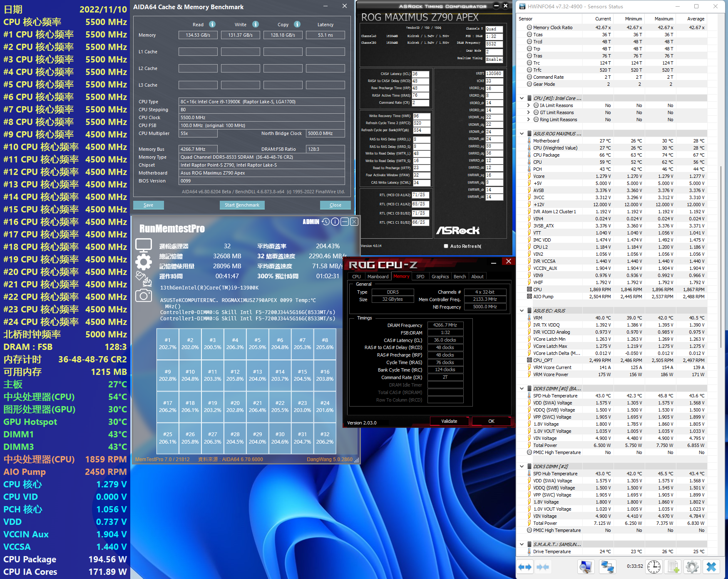Click HWiNFO collapse columns arrows button

[542, 567]
